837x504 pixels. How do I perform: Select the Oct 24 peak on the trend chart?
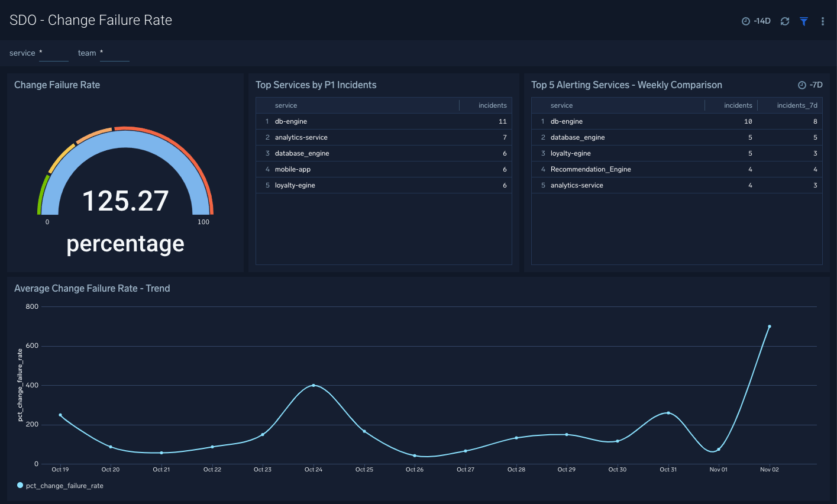[314, 385]
